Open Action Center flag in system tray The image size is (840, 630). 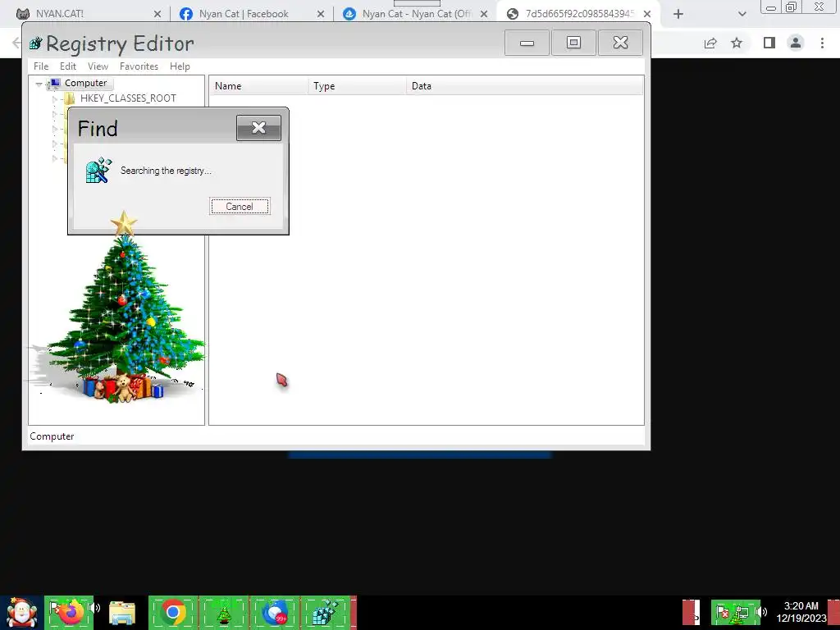pos(722,612)
